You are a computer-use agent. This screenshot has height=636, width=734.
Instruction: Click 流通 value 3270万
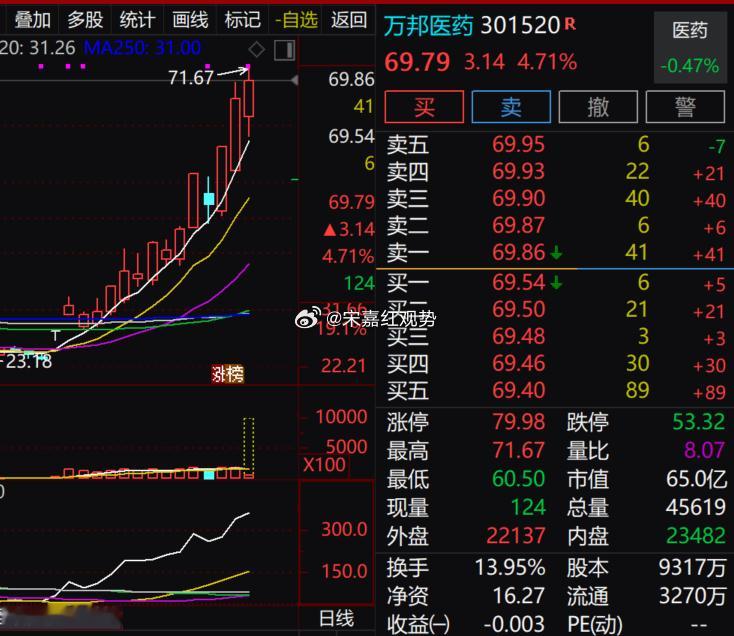[692, 596]
